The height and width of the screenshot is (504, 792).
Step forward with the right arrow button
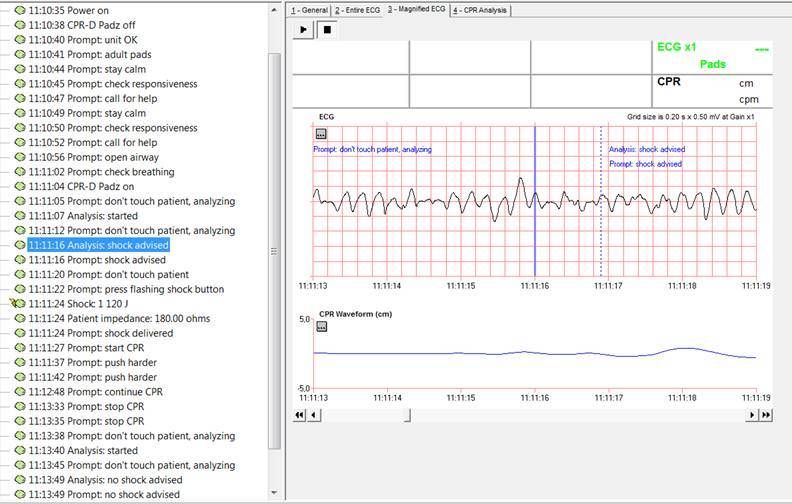[x=752, y=415]
